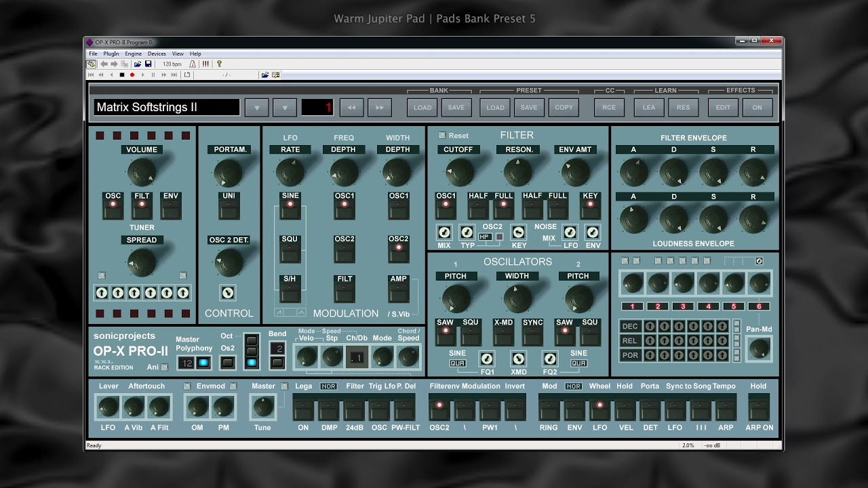The width and height of the screenshot is (868, 488).
Task: Toggle the filter KEY tracking switch
Action: 590,206
